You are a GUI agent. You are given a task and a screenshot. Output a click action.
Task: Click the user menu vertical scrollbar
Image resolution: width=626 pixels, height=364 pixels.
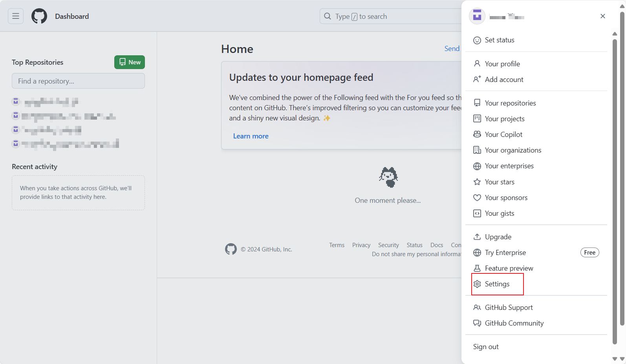pyautogui.click(x=615, y=188)
